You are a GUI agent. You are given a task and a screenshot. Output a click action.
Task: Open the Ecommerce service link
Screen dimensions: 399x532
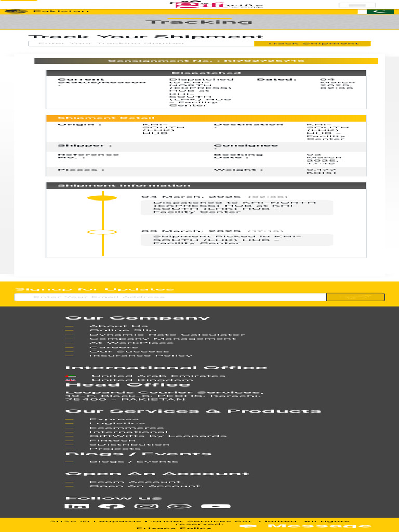127,428
